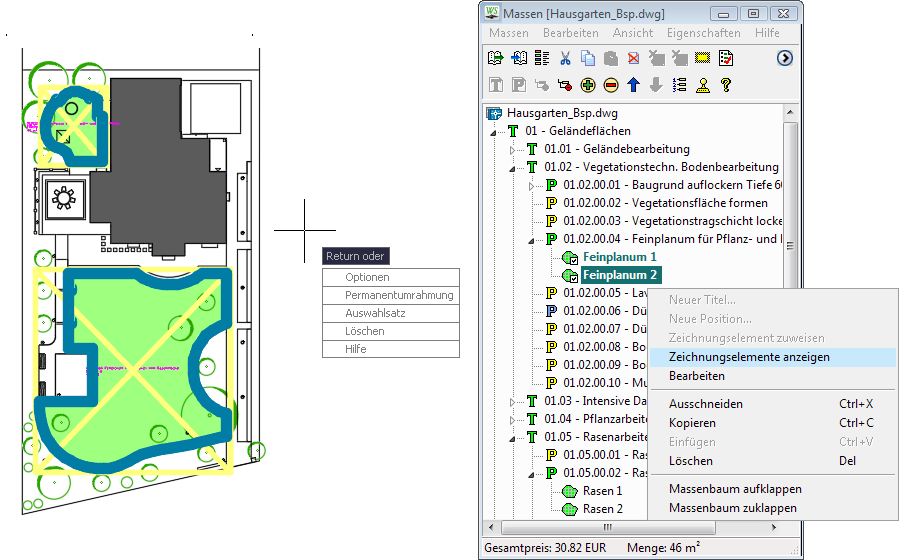Click the yellow dashed rectangle toolbar icon
This screenshot has width=900, height=560.
[x=703, y=58]
